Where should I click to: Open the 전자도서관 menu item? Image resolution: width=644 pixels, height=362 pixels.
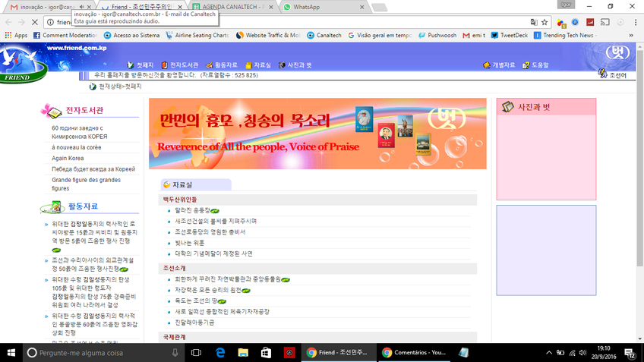[179, 65]
